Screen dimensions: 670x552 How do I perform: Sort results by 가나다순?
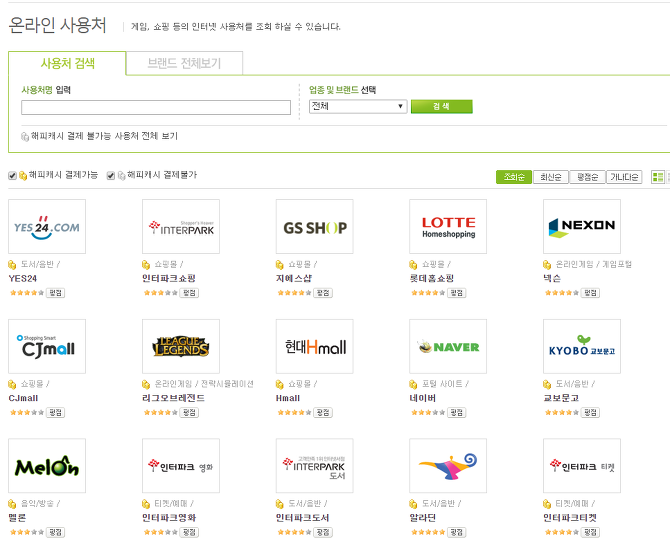coord(624,177)
